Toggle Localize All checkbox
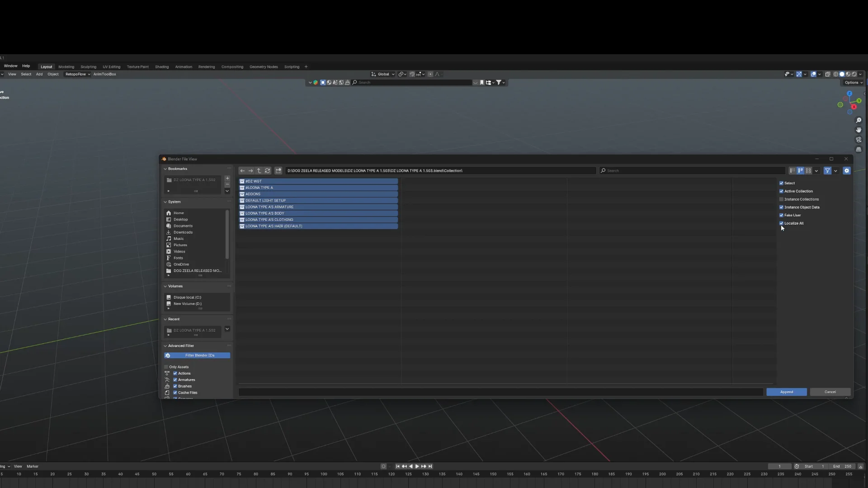The height and width of the screenshot is (488, 868). (x=781, y=223)
